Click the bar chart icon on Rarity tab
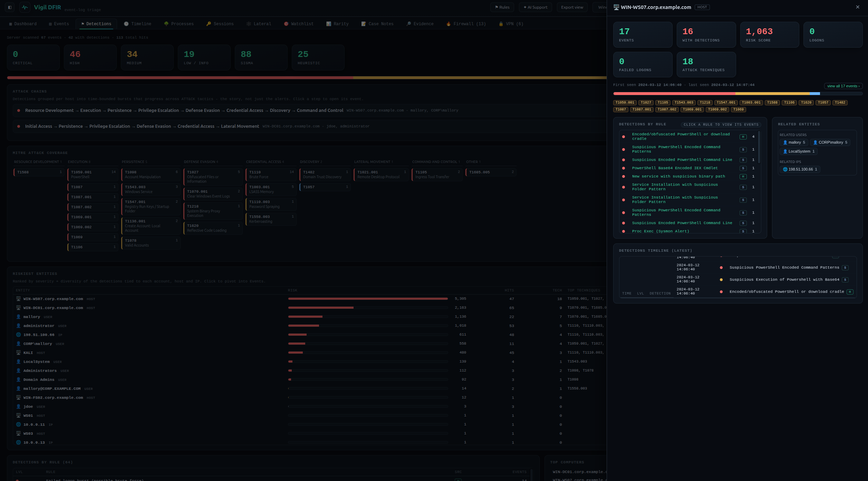This screenshot has width=868, height=481. pyautogui.click(x=329, y=24)
